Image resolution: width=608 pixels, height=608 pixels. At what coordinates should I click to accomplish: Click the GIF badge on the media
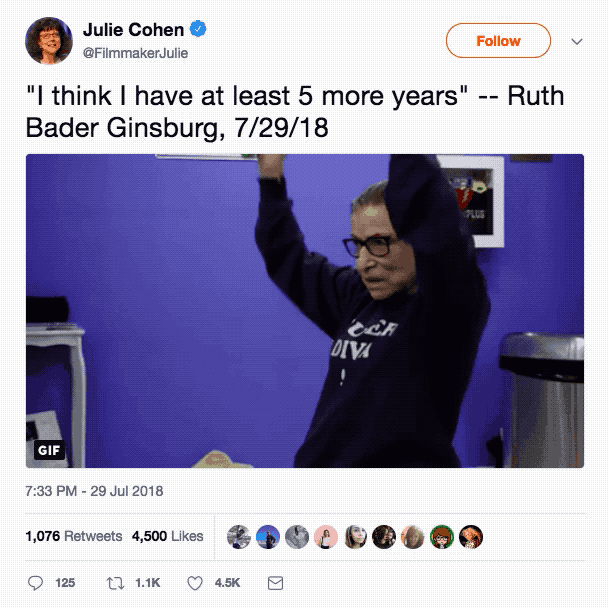click(x=49, y=450)
